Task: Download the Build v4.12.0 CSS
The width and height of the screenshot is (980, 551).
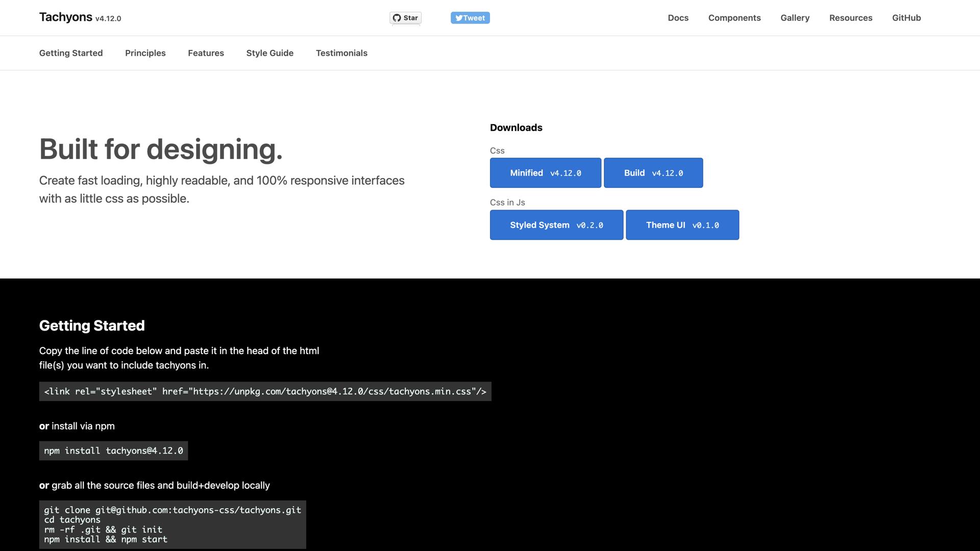Action: pos(653,172)
